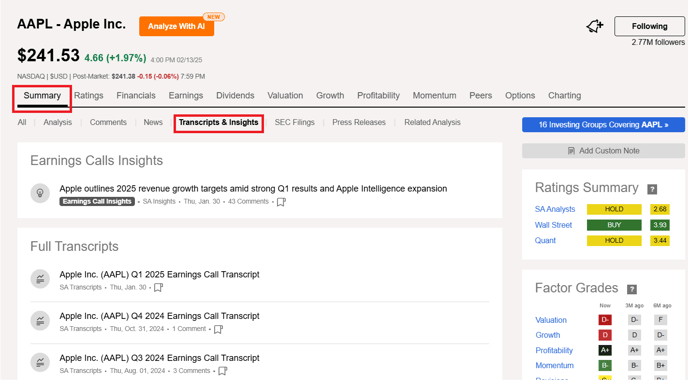Open Q4 2024 Earnings Call Transcript link
The width and height of the screenshot is (688, 386).
click(x=159, y=316)
